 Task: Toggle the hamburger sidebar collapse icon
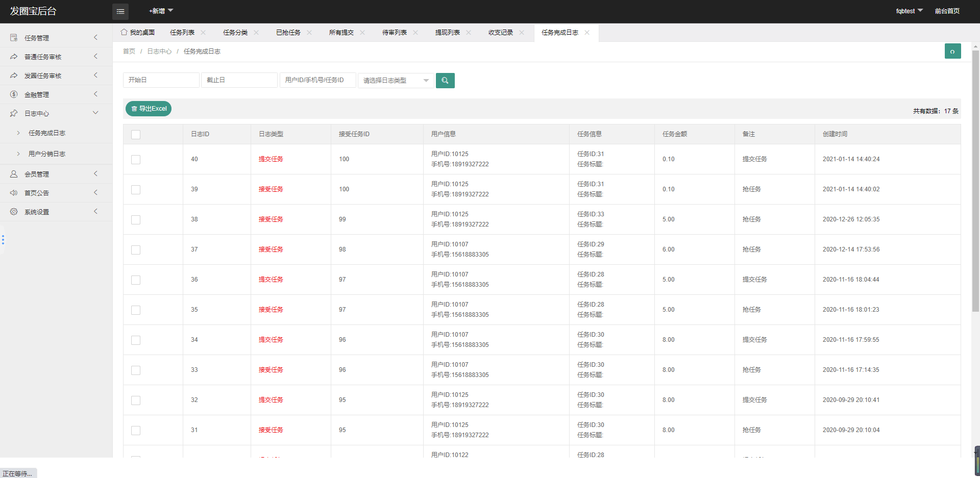120,11
